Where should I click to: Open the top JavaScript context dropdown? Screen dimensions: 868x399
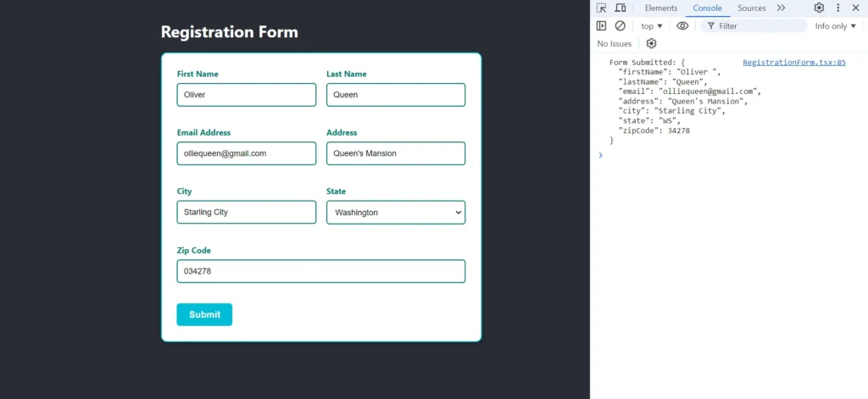point(652,26)
